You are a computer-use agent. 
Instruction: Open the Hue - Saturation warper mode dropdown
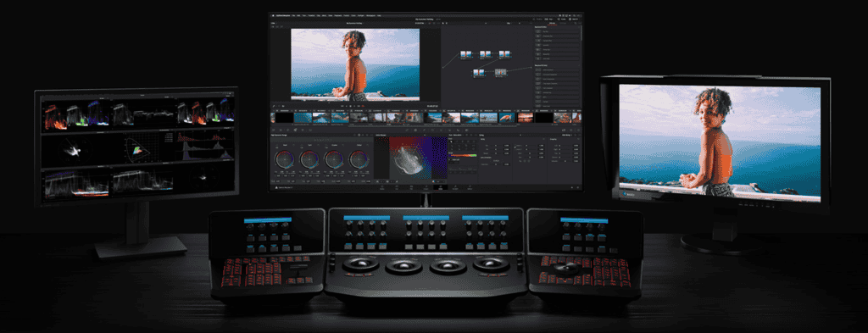tap(456, 135)
